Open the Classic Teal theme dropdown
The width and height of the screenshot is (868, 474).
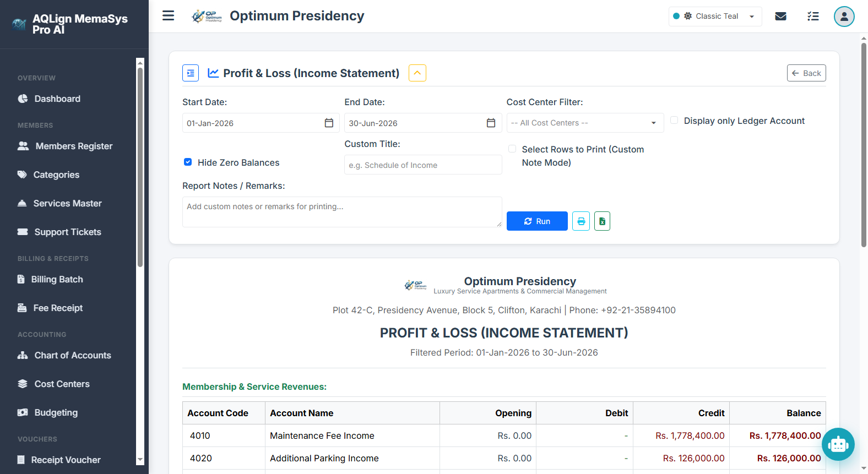[x=715, y=17]
